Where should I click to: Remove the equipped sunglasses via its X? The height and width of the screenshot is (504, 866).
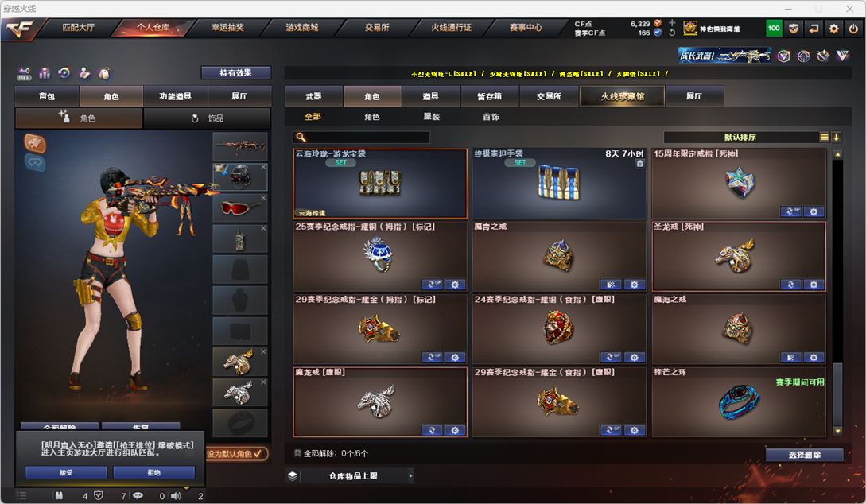coord(263,198)
